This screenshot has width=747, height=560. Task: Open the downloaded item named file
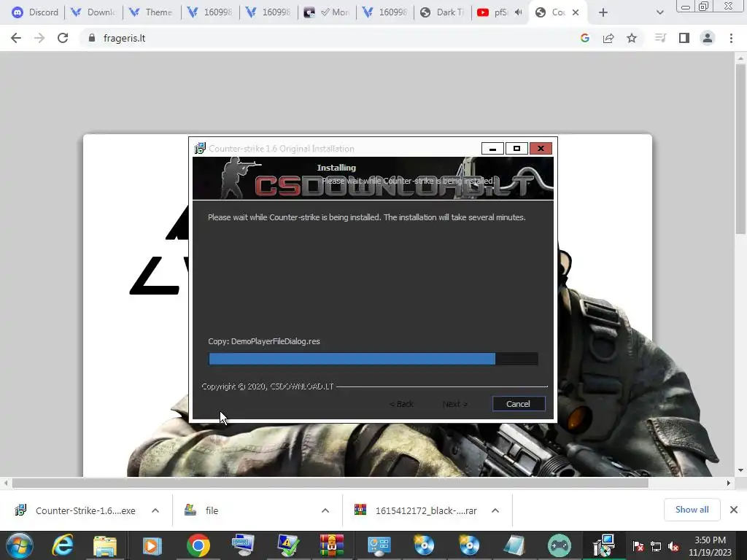click(x=201, y=510)
